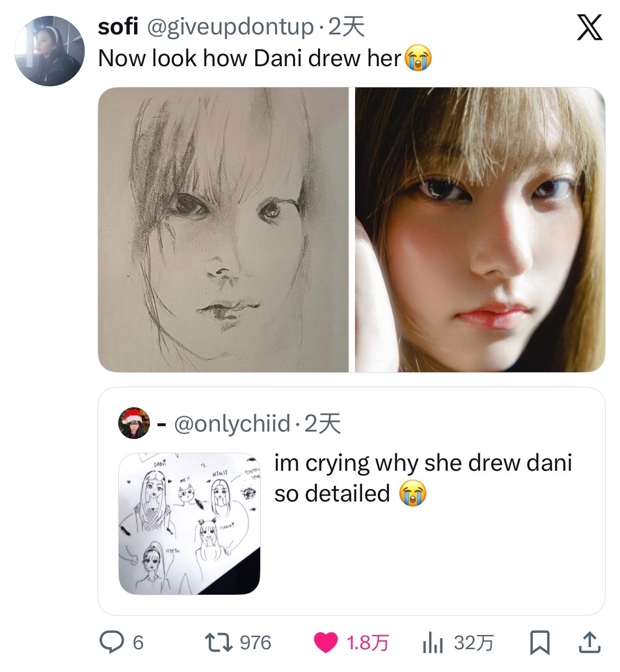Open the @giveupdontup handle link
This screenshot has height=672, width=620.
pos(229,26)
